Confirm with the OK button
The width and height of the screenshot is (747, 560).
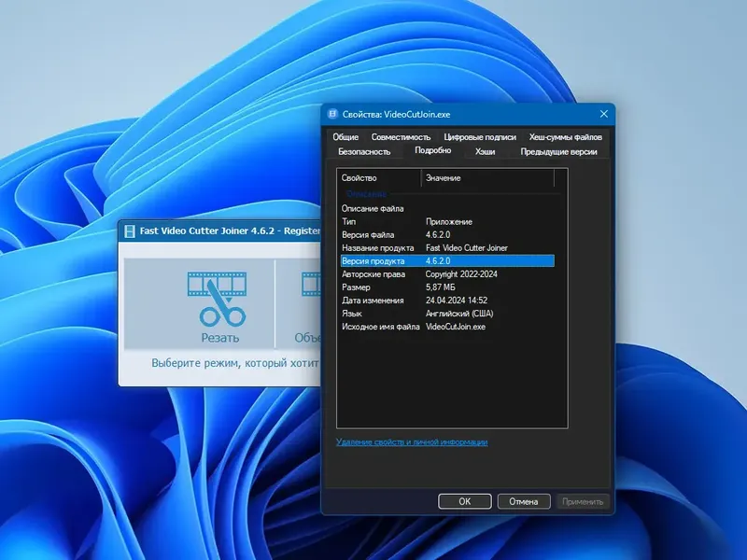[464, 501]
